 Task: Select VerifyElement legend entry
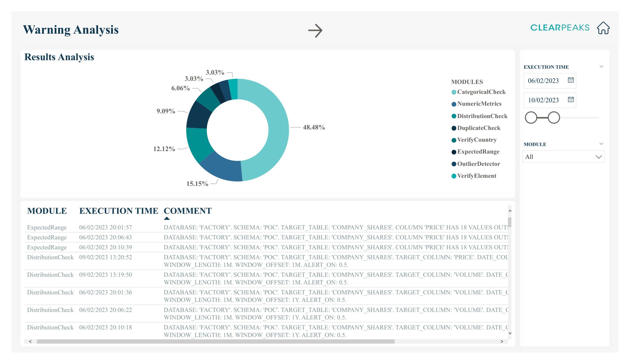coord(474,176)
